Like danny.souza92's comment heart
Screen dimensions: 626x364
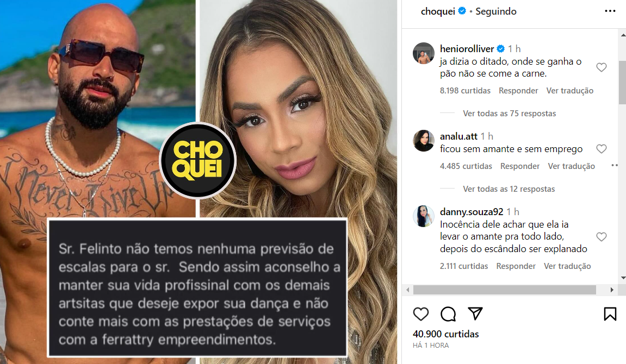pyautogui.click(x=601, y=237)
